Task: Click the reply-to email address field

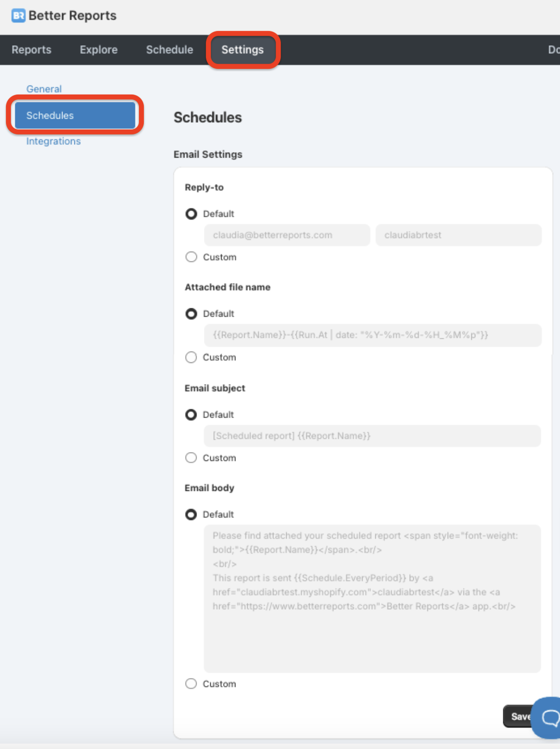Action: (x=287, y=235)
